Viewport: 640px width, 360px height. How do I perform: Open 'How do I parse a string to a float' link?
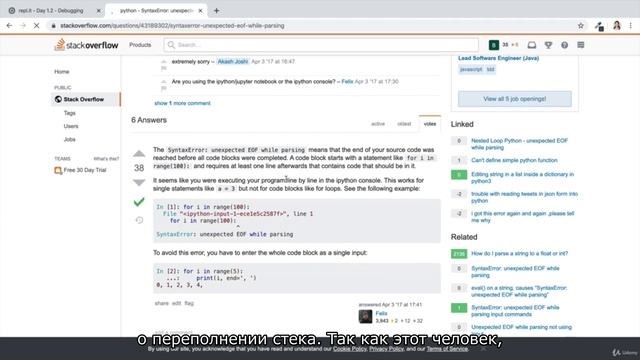pos(519,253)
